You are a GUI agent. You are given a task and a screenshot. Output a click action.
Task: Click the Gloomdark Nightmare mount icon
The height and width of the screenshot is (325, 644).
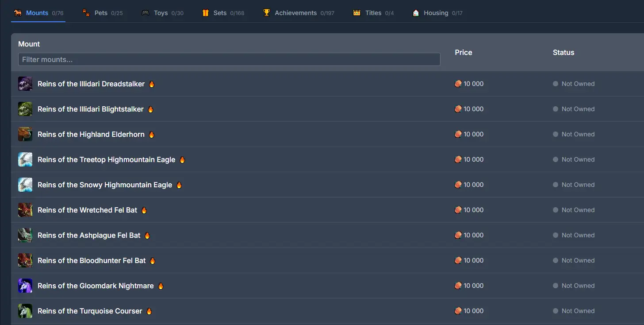25,286
